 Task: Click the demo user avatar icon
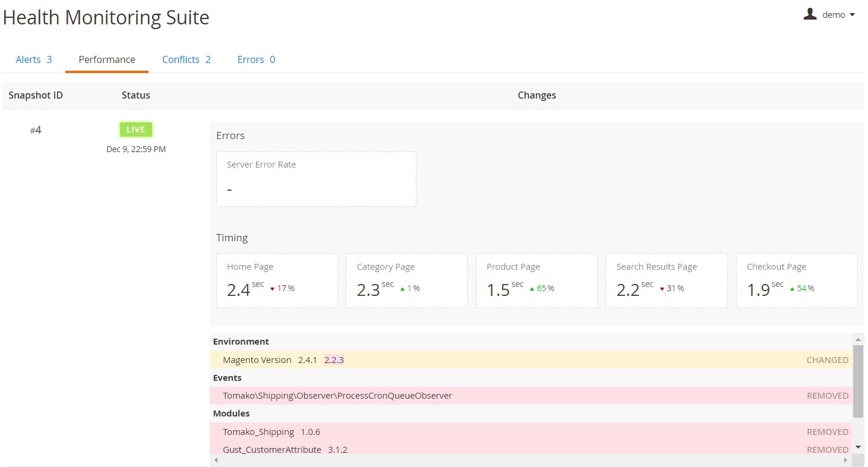tap(810, 14)
